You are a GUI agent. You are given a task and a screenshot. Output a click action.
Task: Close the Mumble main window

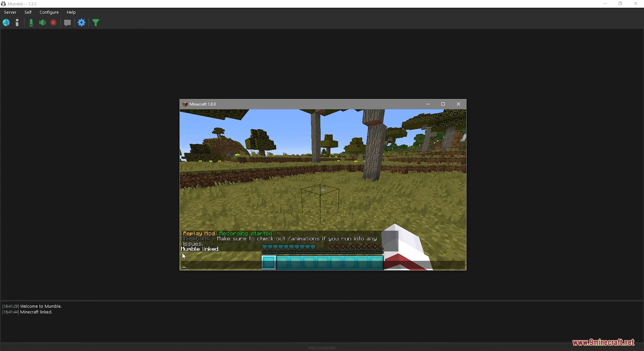tap(635, 4)
